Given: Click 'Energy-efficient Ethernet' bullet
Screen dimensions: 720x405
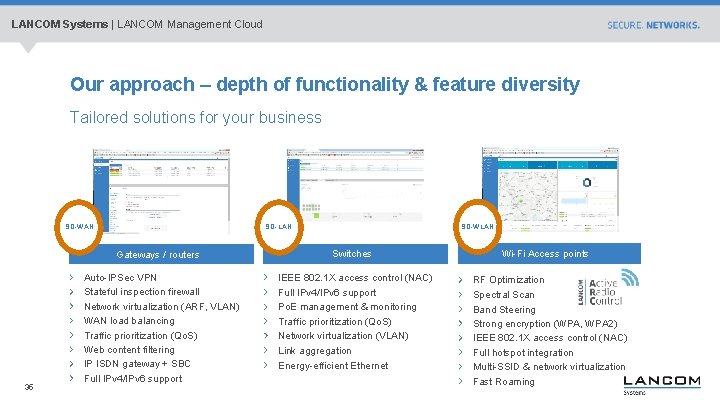Looking at the screenshot, I should point(333,366).
